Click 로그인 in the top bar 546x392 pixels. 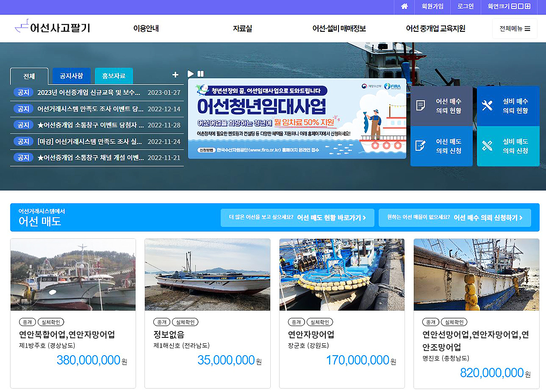tap(465, 6)
